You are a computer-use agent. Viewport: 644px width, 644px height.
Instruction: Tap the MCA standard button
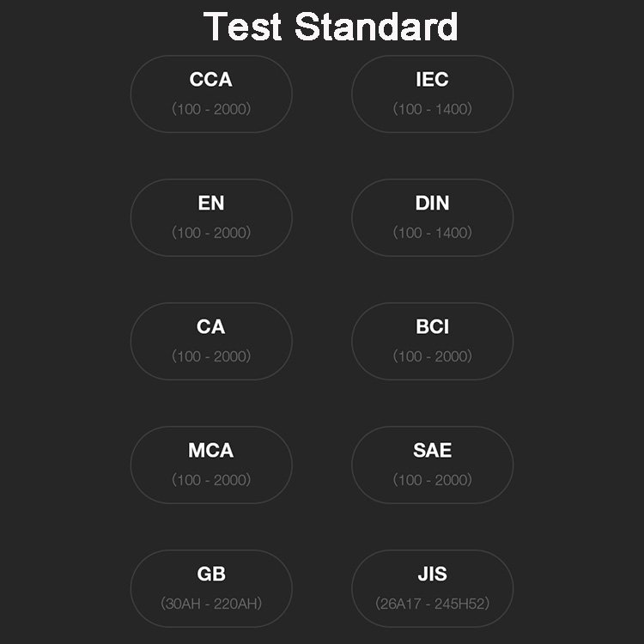pos(211,465)
